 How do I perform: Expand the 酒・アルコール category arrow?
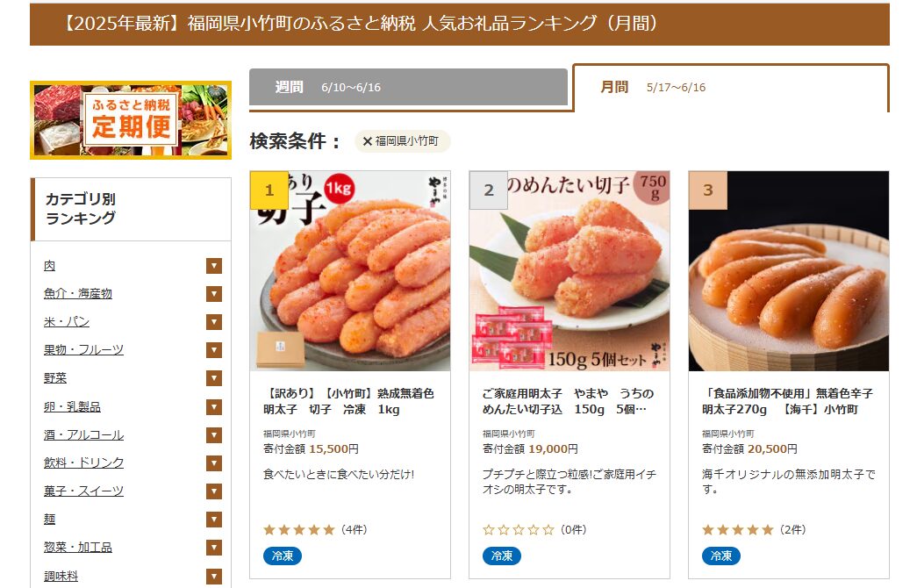(214, 434)
